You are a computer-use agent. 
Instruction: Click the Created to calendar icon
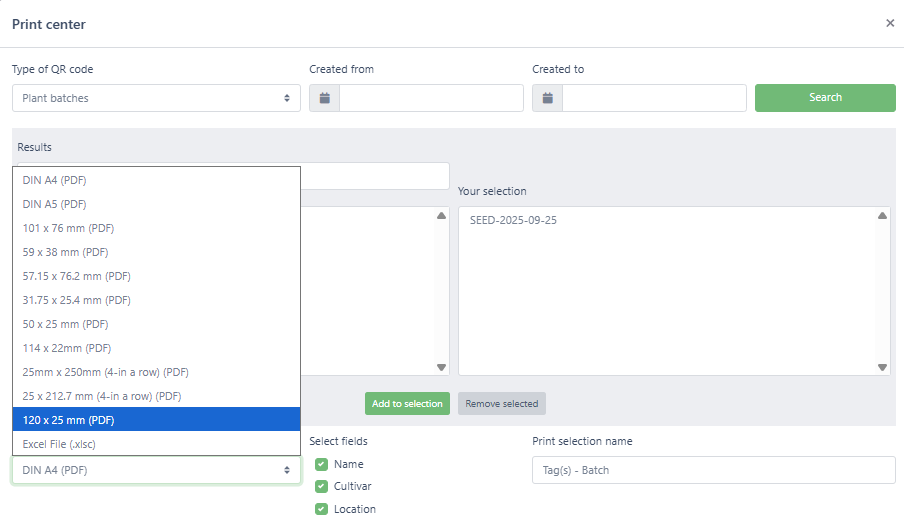pos(547,98)
